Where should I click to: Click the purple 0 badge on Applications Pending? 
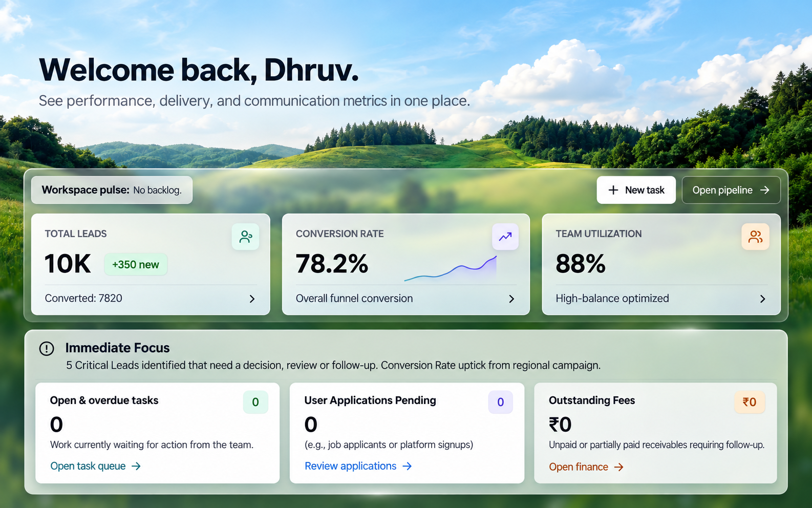point(501,402)
